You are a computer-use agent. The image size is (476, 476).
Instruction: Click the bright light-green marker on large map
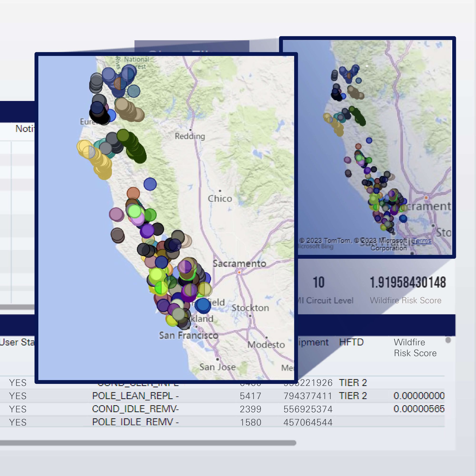(x=134, y=211)
